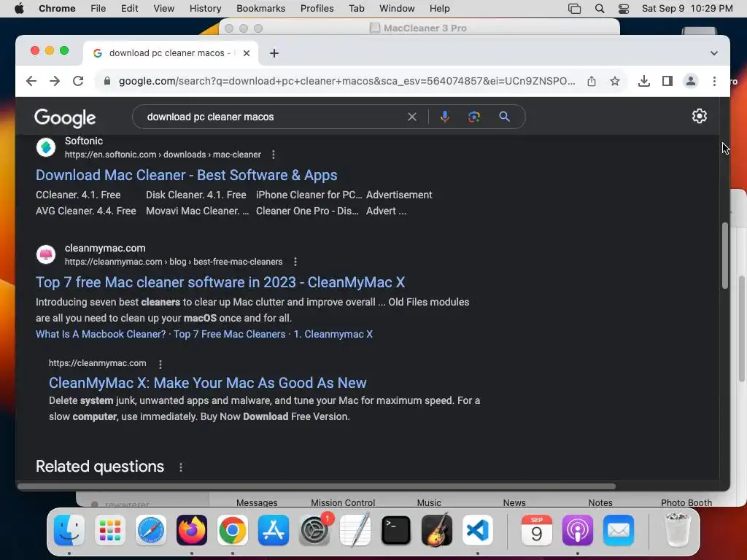
Task: Start voice search with microphone
Action: click(x=444, y=117)
